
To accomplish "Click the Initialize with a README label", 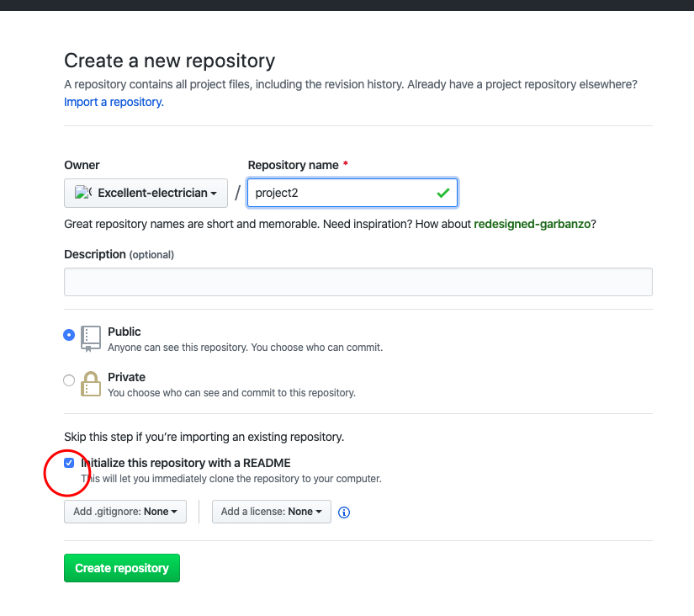I will point(186,463).
